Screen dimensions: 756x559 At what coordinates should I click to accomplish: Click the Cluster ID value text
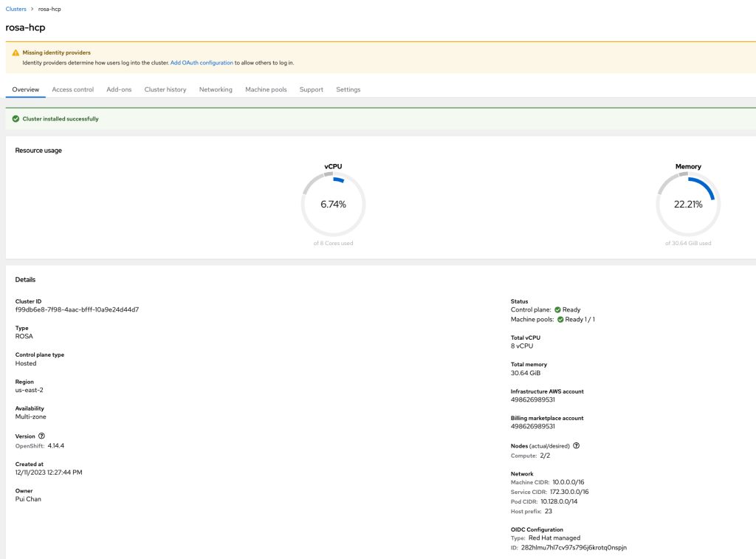pos(77,309)
